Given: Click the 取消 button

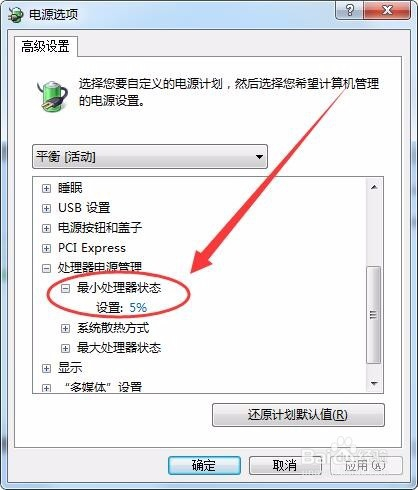Looking at the screenshot, I should point(285,465).
